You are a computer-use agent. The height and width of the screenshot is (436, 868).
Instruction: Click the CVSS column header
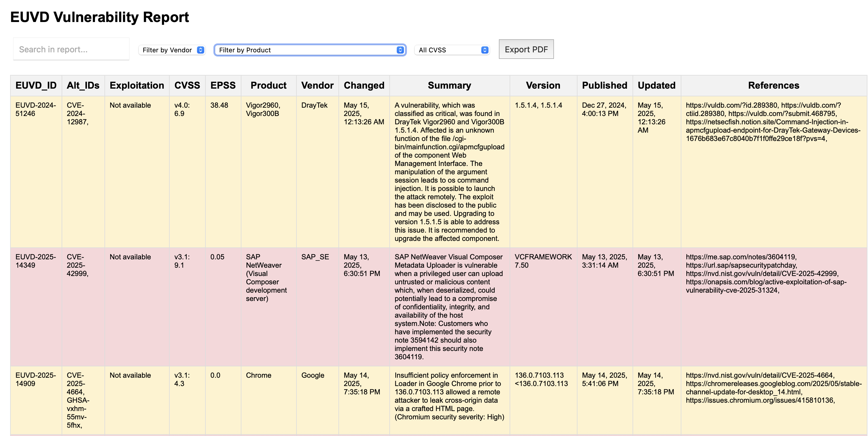click(x=187, y=86)
